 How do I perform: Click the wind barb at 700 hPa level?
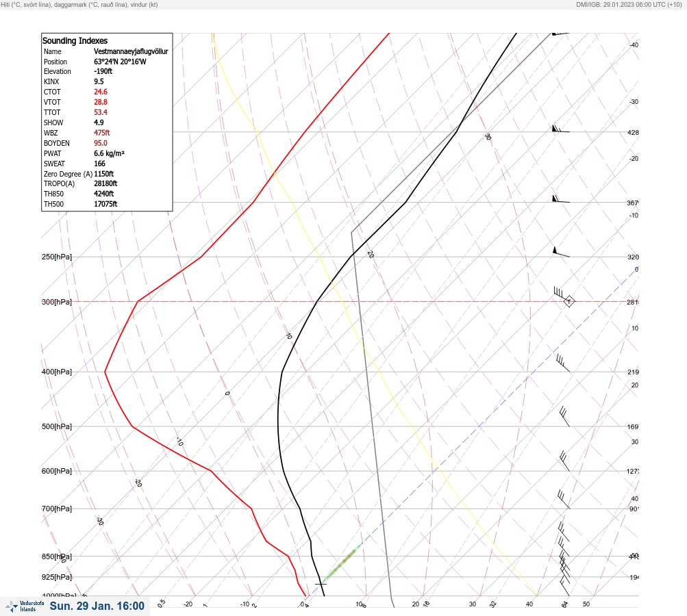[x=564, y=500]
